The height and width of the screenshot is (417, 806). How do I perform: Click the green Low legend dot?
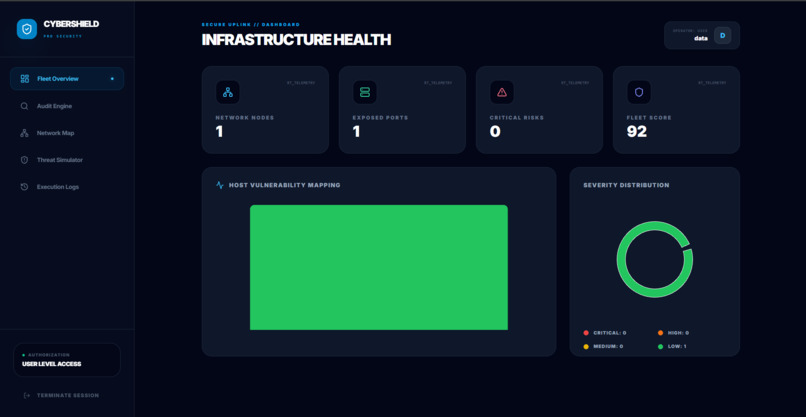[661, 347]
